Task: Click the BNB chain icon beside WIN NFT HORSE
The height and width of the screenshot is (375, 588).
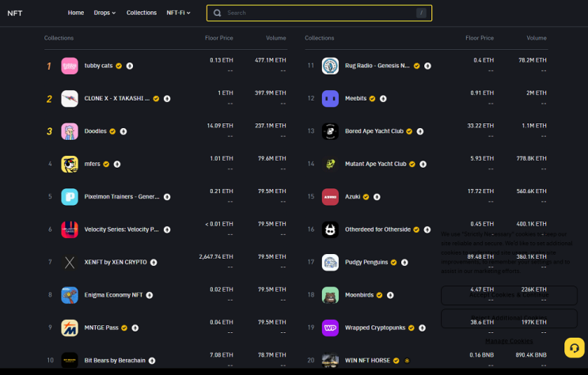Action: pos(407,361)
